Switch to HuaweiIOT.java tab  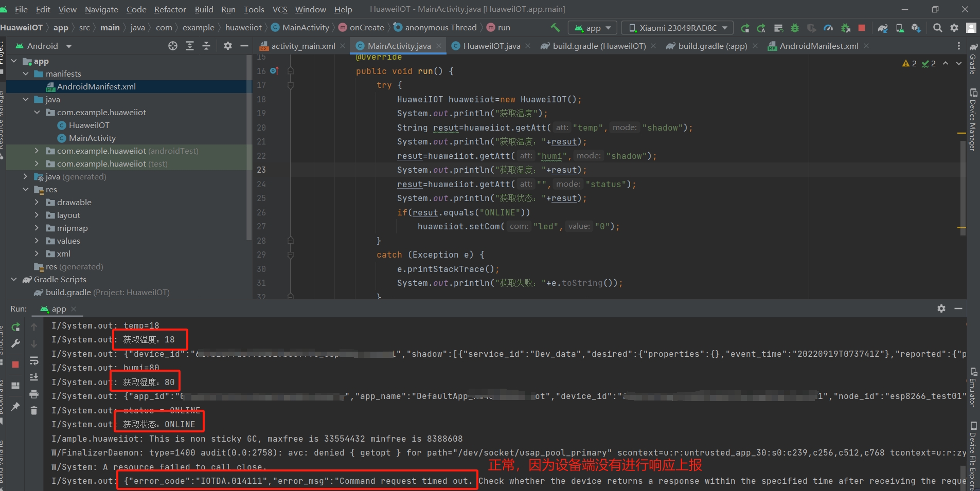point(491,46)
